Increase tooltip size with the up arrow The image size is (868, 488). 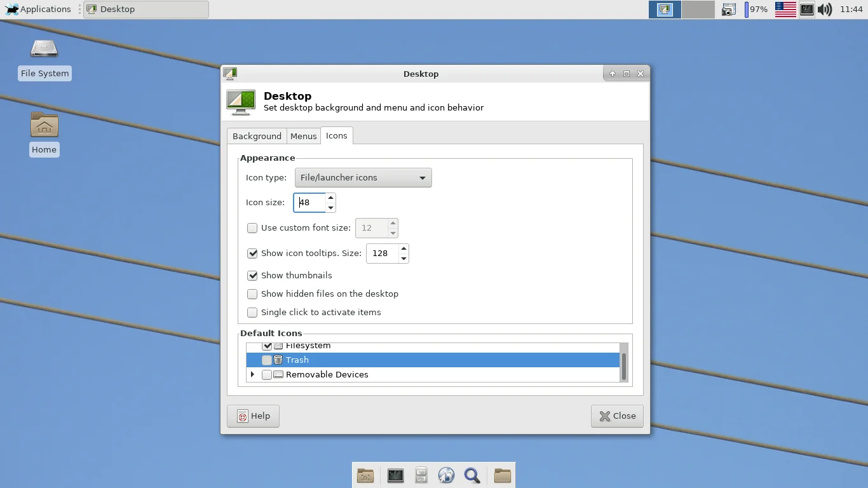pos(403,248)
